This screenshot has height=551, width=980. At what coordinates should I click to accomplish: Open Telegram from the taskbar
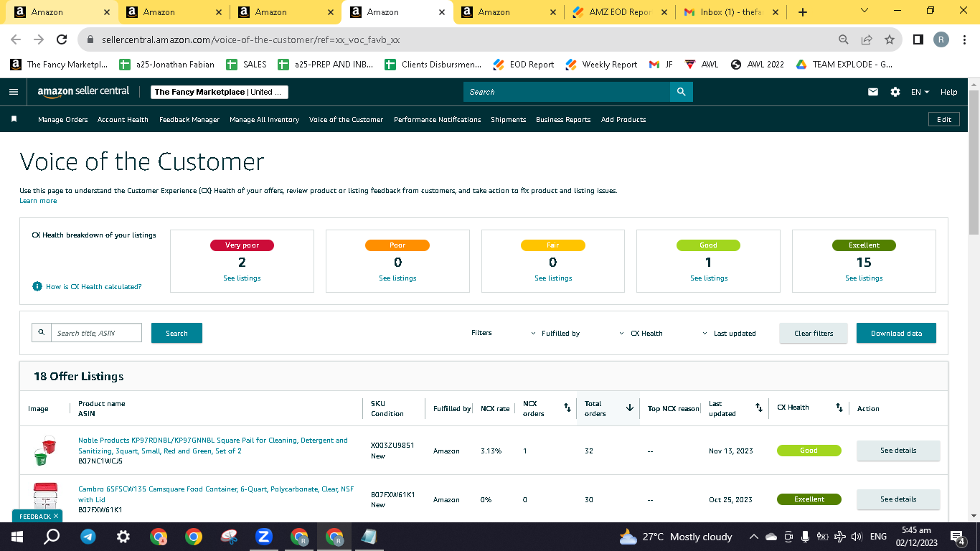coord(88,537)
